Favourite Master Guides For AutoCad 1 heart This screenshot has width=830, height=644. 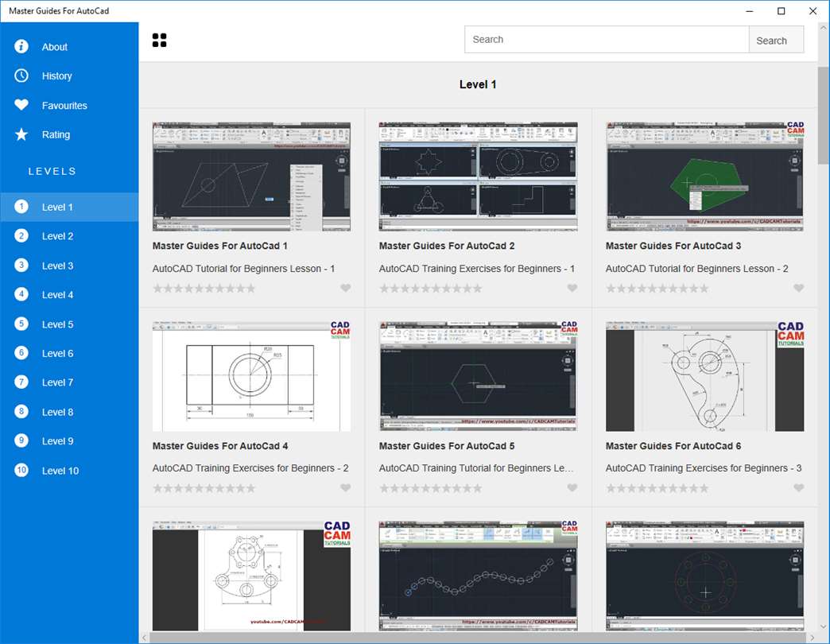pos(345,288)
